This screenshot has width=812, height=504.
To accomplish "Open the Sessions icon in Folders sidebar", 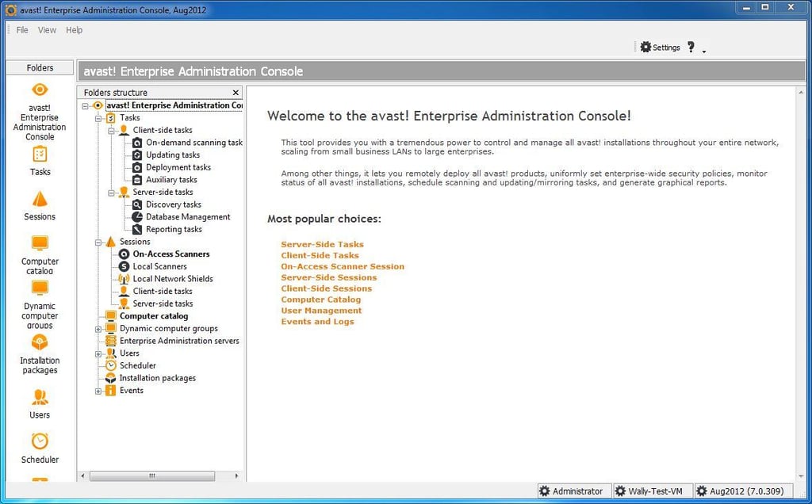I will (x=40, y=199).
